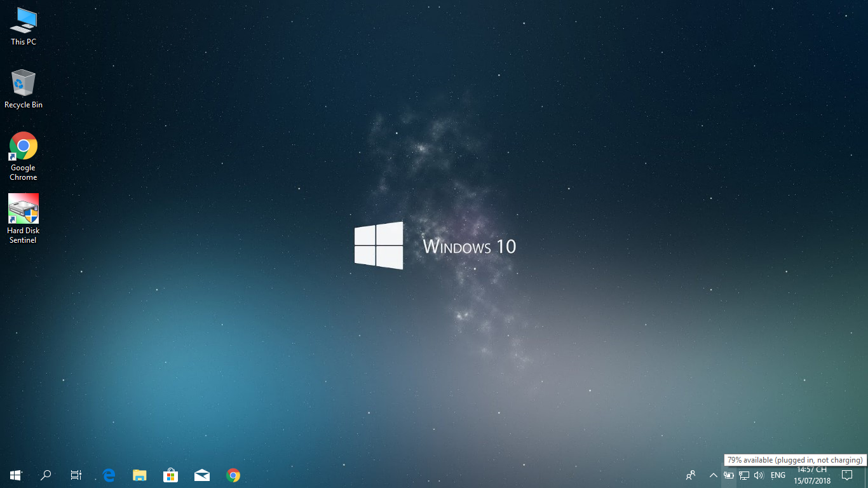This screenshot has height=488, width=868.
Task: Show hidden system tray icons
Action: [x=713, y=475]
